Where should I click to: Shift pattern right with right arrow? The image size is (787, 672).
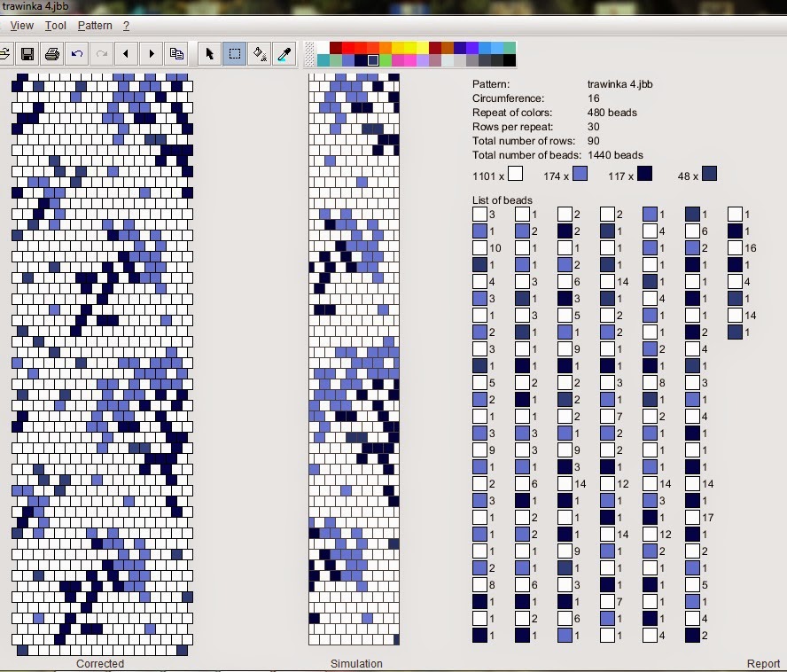click(x=151, y=54)
